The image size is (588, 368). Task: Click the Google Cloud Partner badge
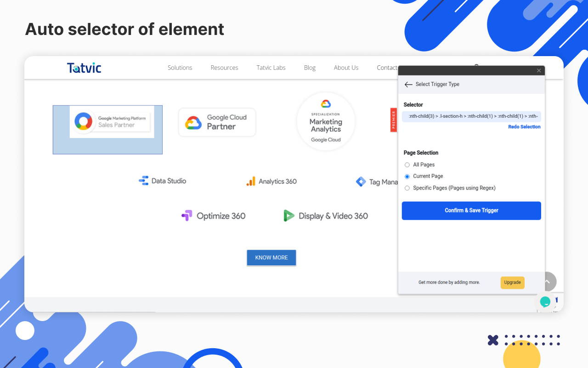(217, 122)
